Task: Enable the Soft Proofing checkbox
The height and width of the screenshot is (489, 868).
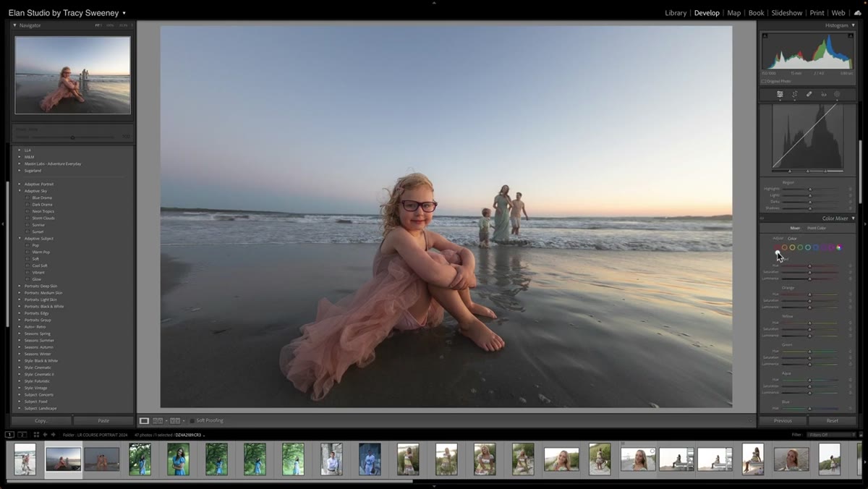Action: (x=192, y=420)
